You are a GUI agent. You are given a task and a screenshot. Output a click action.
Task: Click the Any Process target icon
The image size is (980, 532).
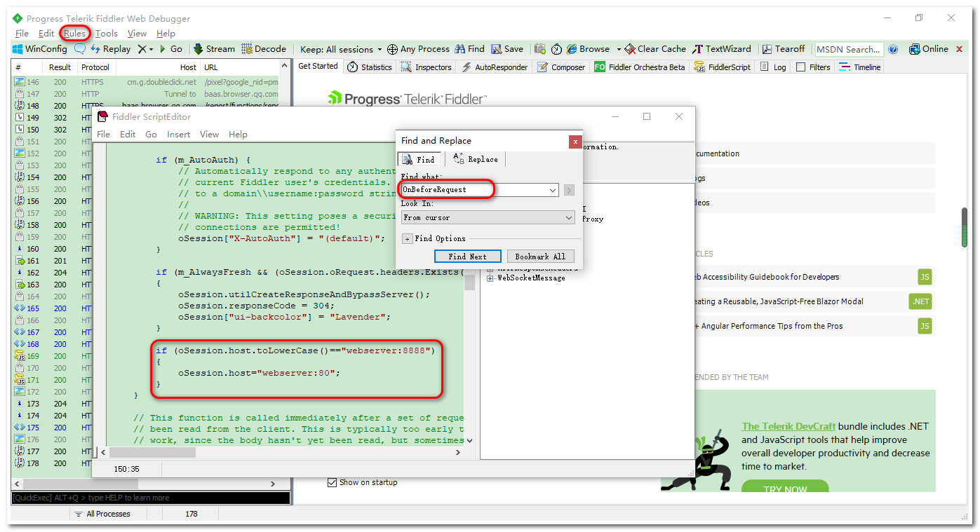click(x=392, y=49)
